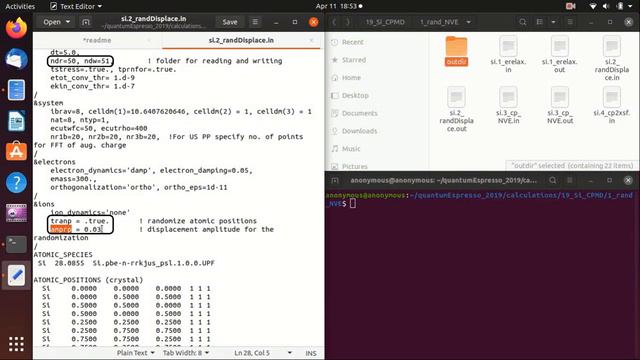Viewport: 640px width, 360px height.
Task: Switch to readme tab
Action: tap(97, 40)
